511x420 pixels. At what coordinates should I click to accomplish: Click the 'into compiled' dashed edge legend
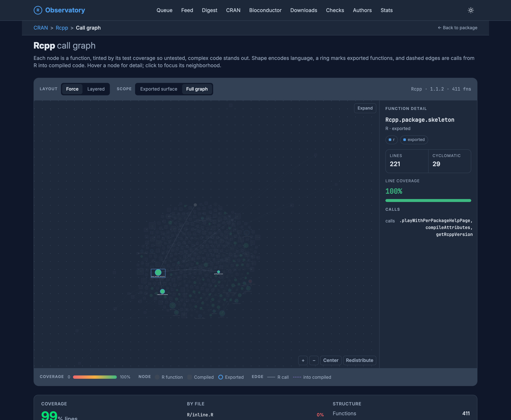[312, 377]
